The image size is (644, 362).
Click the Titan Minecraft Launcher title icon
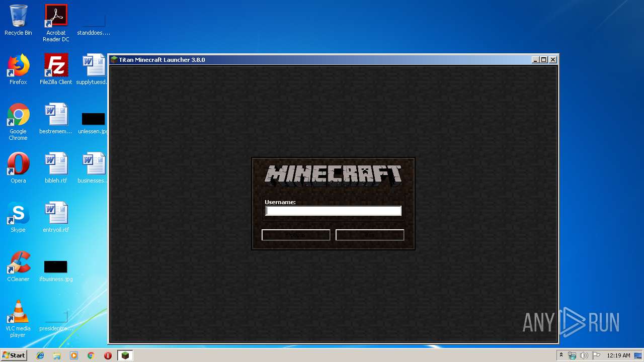[x=114, y=59]
